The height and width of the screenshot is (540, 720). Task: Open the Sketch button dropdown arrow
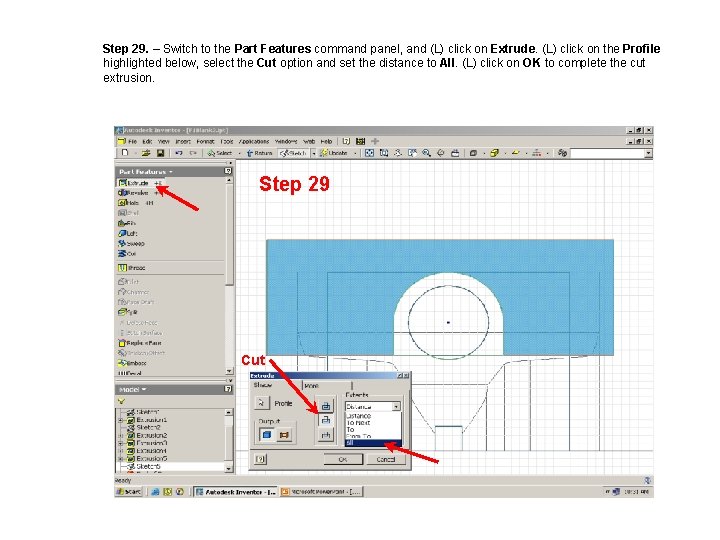[x=314, y=153]
